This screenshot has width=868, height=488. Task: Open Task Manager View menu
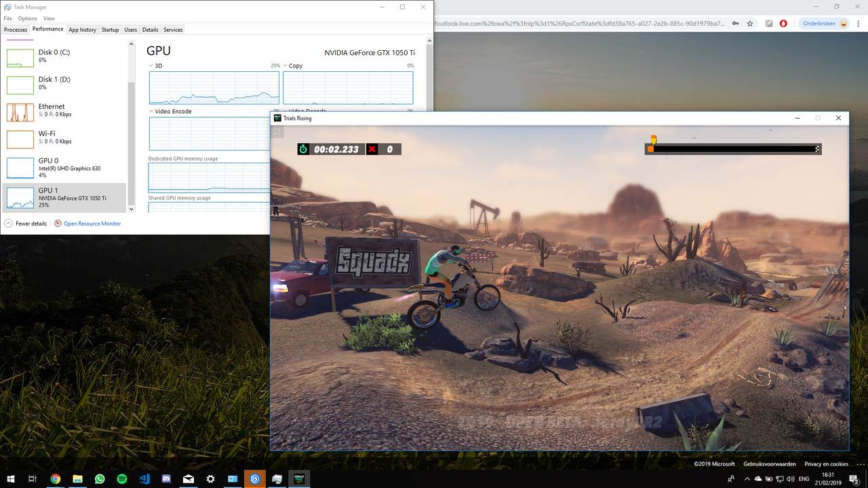[x=49, y=18]
